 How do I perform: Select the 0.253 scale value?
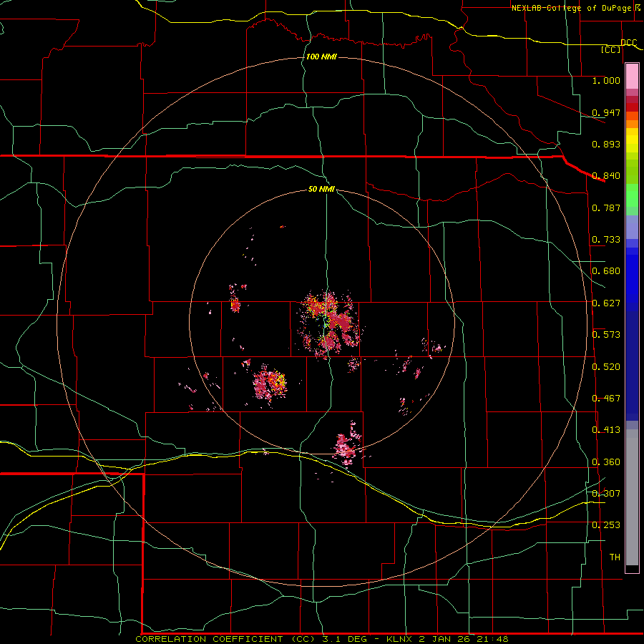pyautogui.click(x=606, y=525)
